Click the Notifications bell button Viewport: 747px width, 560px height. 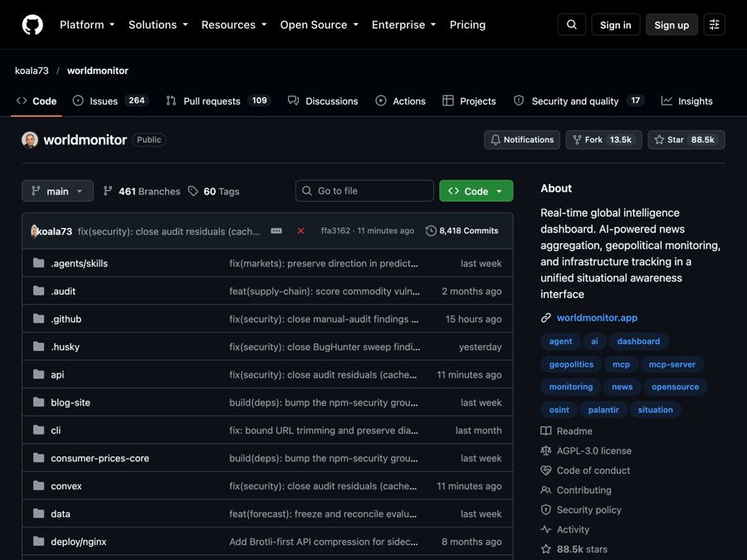point(522,140)
